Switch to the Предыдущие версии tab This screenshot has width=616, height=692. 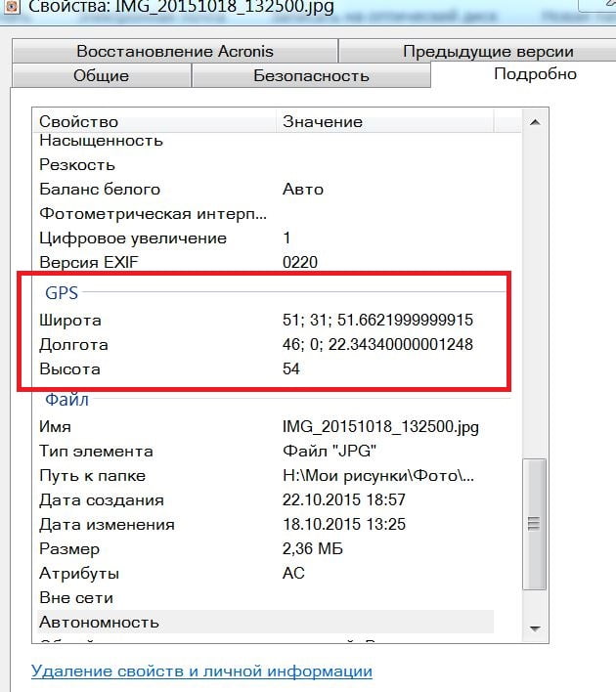coord(487,51)
